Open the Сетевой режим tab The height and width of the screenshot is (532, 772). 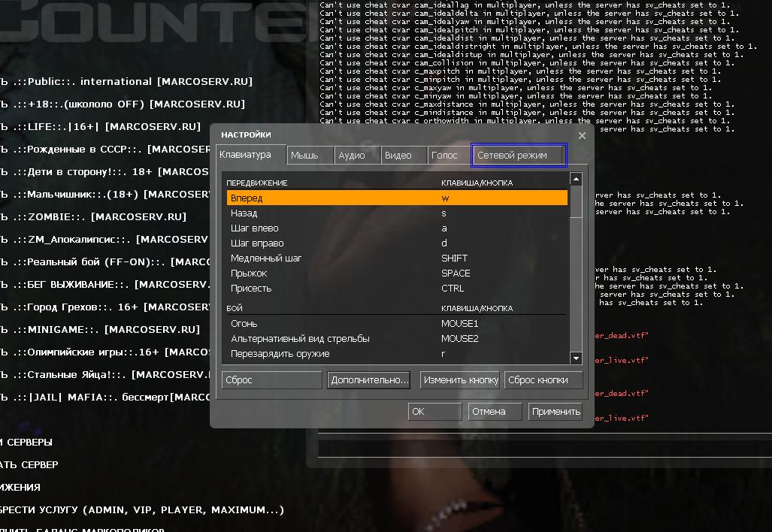tap(519, 156)
